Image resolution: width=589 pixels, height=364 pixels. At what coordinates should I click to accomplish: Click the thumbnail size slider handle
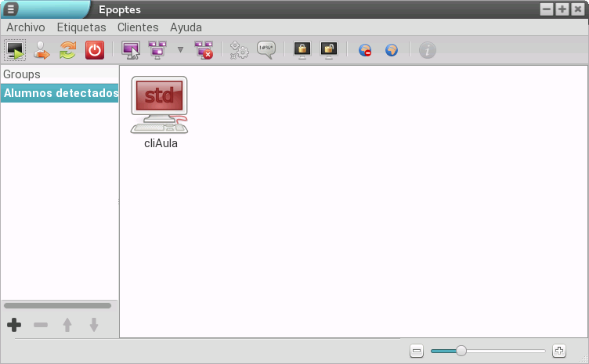click(x=461, y=351)
